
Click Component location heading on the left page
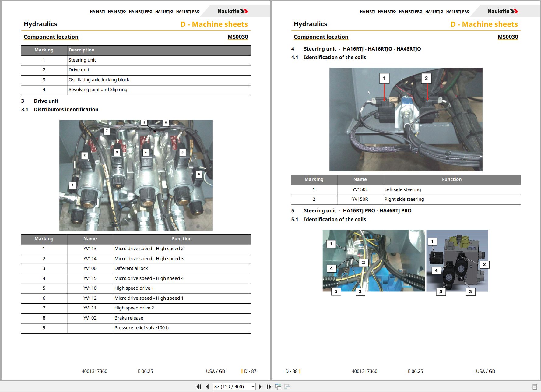[x=51, y=37]
